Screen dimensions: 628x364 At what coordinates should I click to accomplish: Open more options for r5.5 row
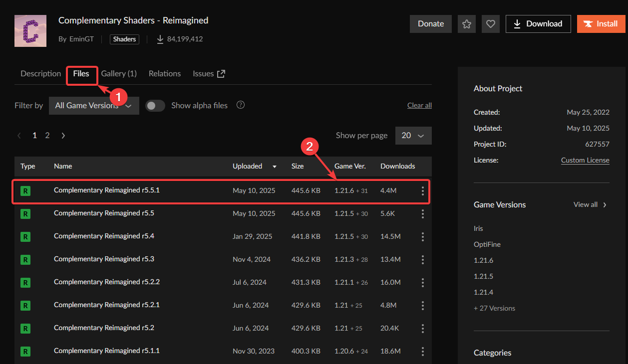[x=422, y=214]
